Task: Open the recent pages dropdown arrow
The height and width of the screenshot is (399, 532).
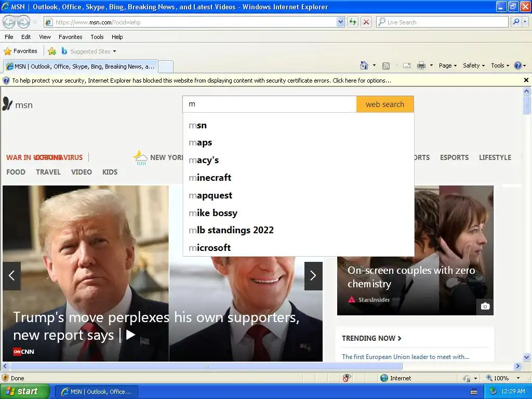Action: [35, 22]
